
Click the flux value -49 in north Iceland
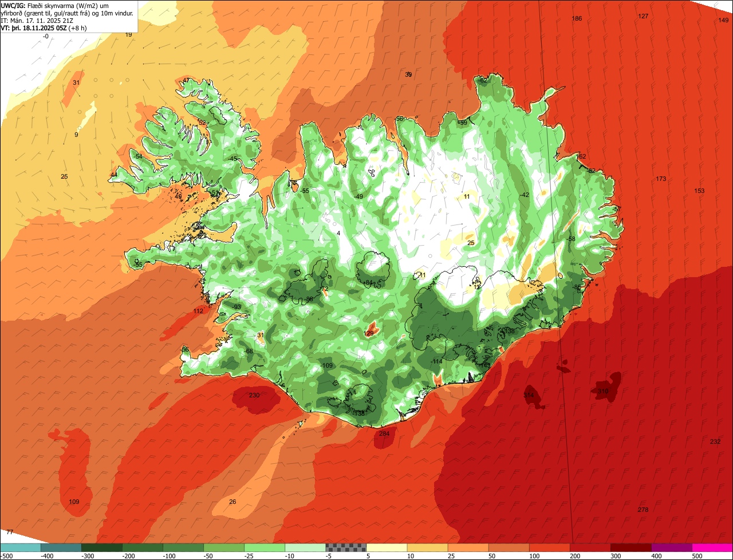pyautogui.click(x=358, y=196)
